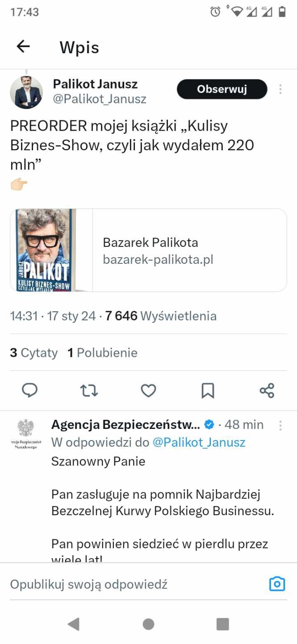This screenshot has height=644, width=297.
Task: Open more options on the Agencja Bezpieczeństwa reply
Action: point(280,425)
